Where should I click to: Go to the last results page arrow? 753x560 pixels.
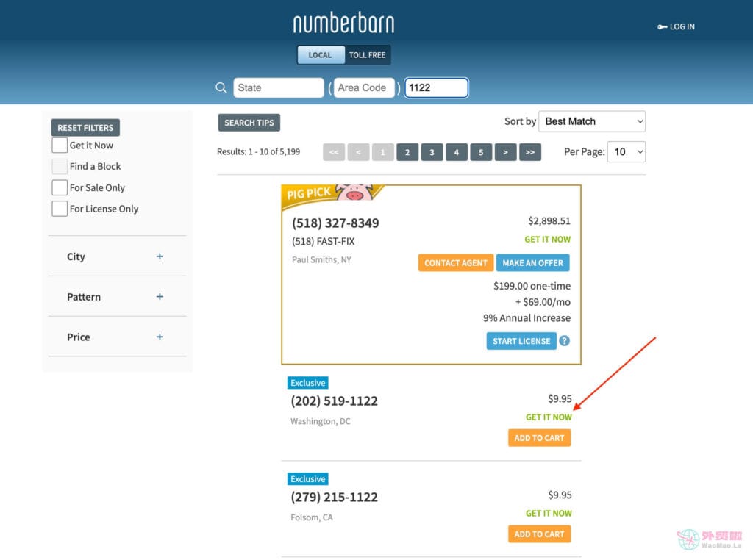click(x=529, y=152)
